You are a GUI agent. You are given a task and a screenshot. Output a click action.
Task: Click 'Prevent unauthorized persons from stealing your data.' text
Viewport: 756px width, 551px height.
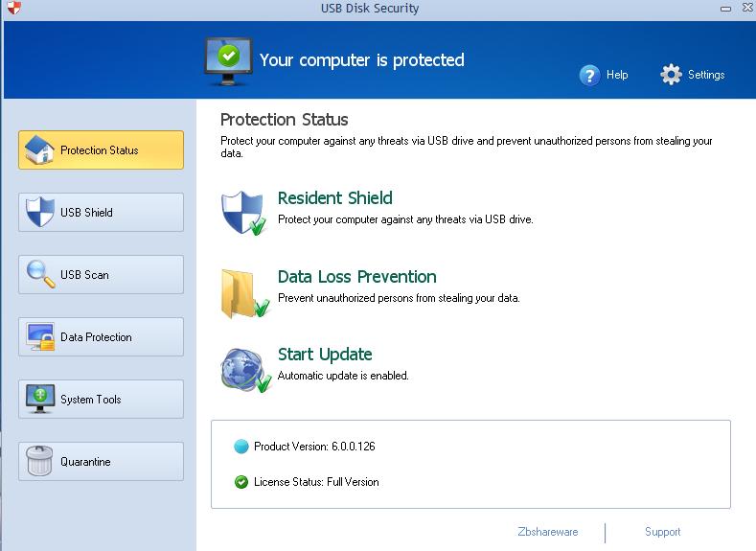(399, 298)
